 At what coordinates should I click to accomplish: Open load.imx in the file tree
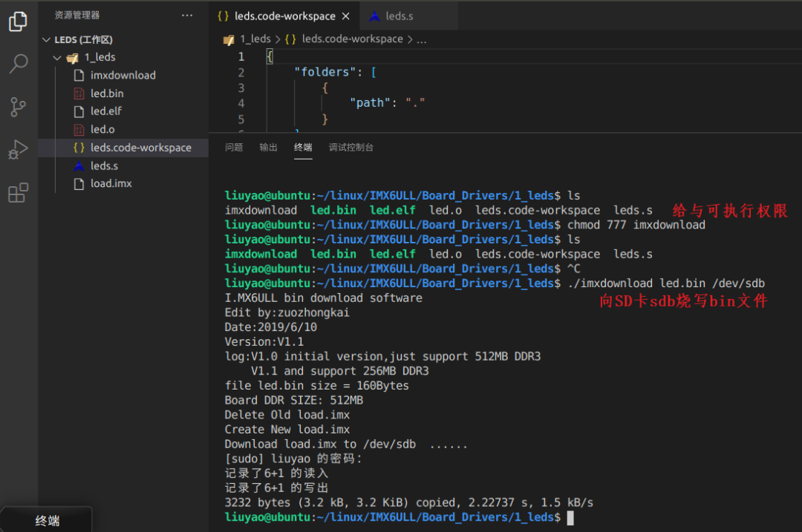[111, 183]
